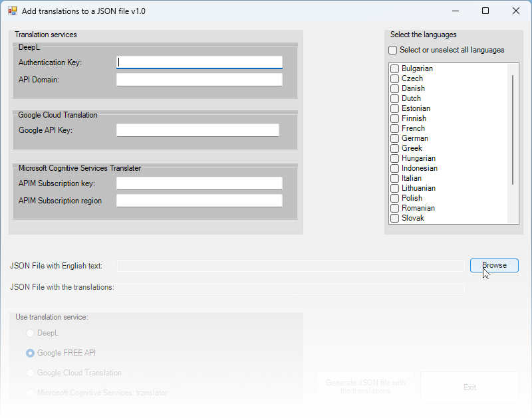Check the Bulgarian language checkbox
Image resolution: width=532 pixels, height=418 pixels.
tap(395, 69)
